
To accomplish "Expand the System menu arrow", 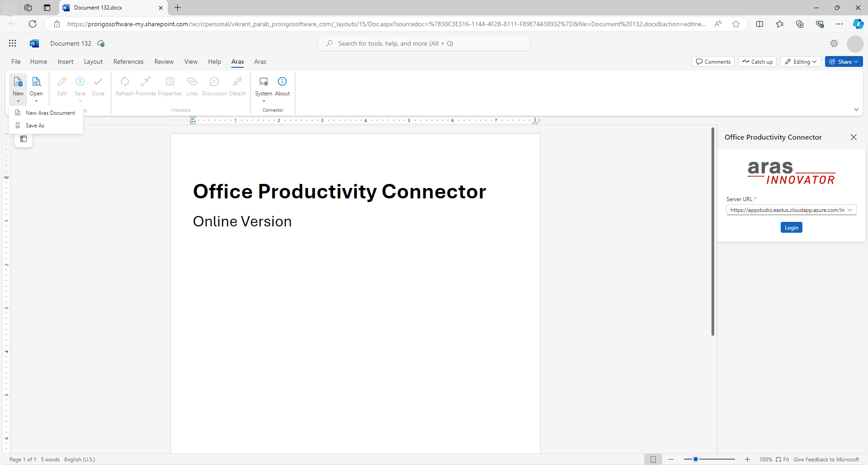I will [x=264, y=101].
